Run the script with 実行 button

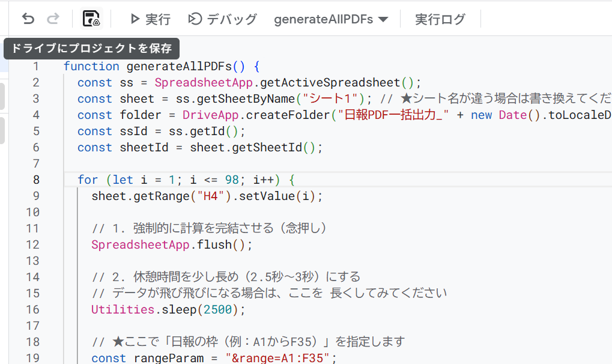[150, 19]
